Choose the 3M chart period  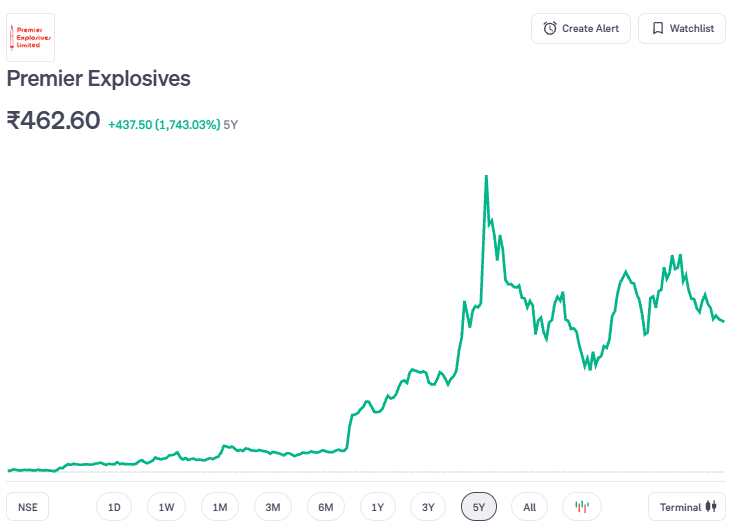(x=273, y=507)
